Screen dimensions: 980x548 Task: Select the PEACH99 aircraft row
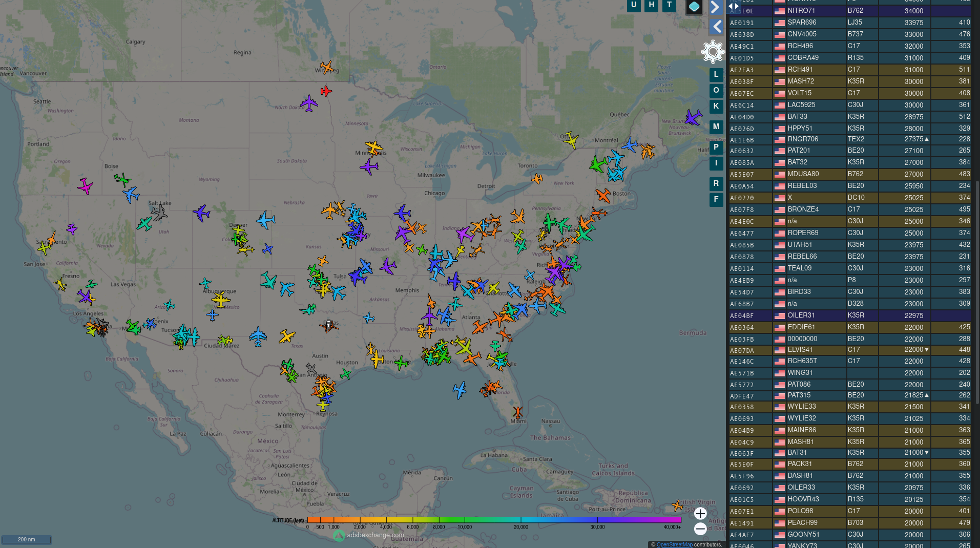[850, 523]
